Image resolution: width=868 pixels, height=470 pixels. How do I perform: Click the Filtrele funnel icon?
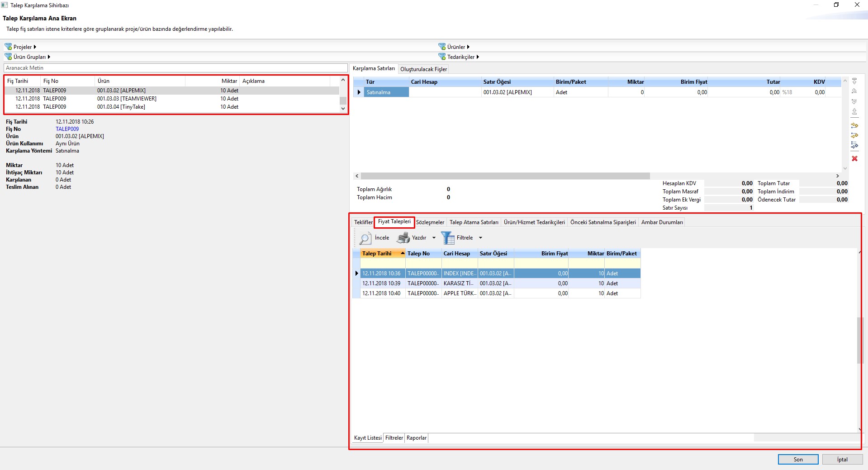click(447, 238)
